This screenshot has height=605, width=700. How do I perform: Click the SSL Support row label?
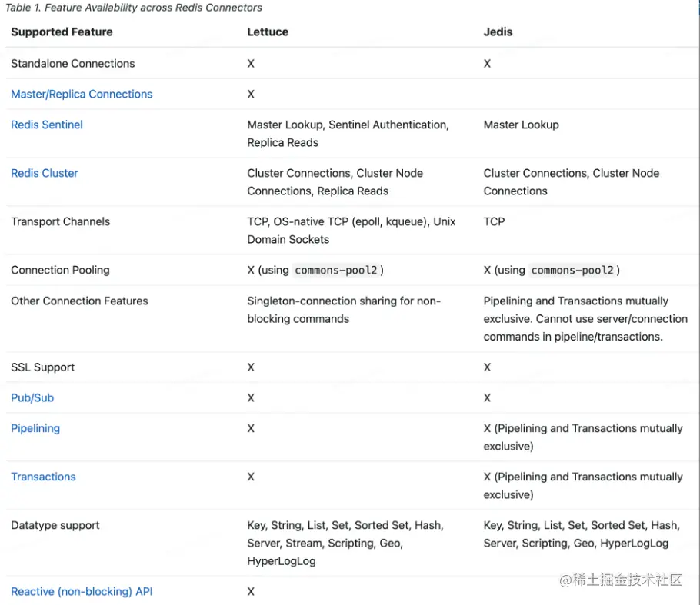(x=43, y=367)
